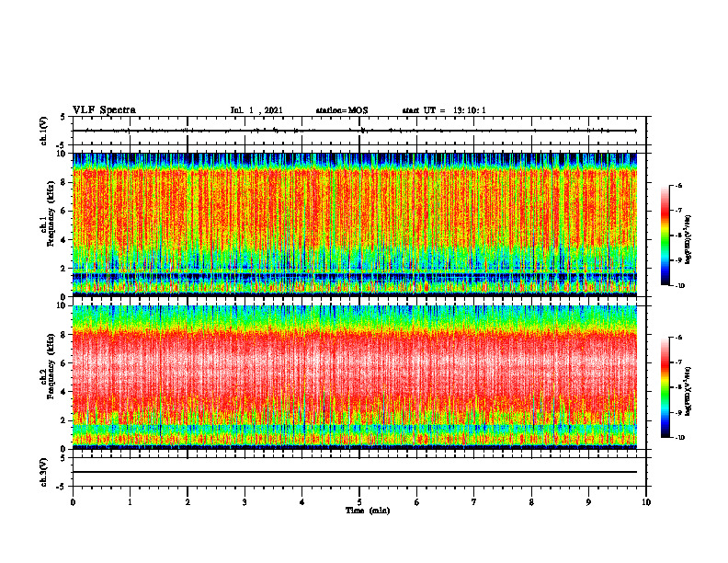
Task: Click the "ch.3(V)" waveform axis label
Action: (x=43, y=472)
